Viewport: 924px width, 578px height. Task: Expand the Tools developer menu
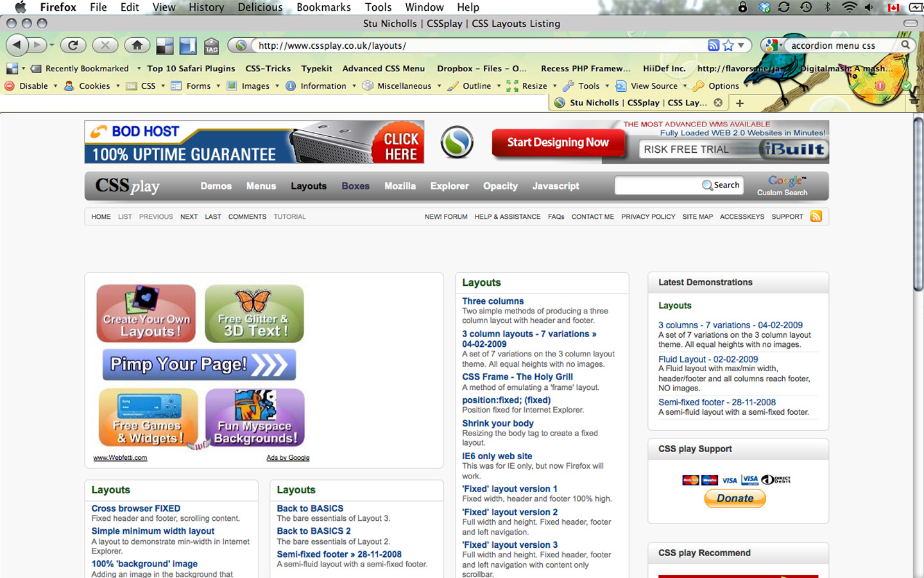click(586, 86)
